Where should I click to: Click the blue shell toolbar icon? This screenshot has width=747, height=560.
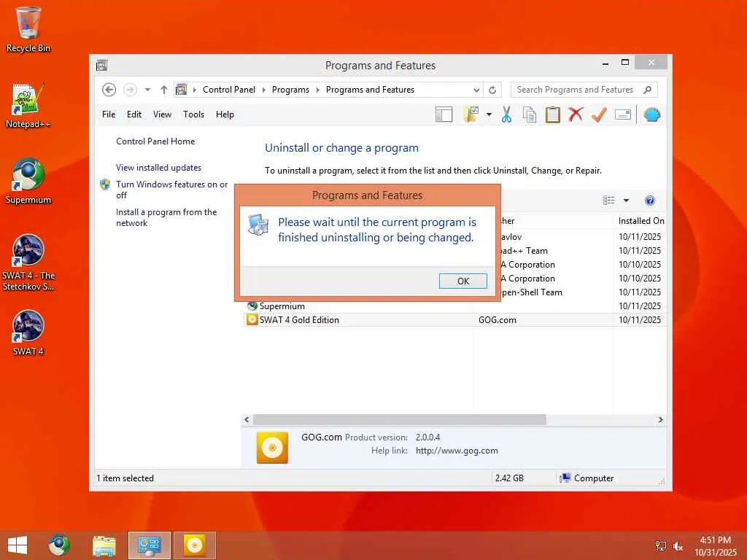(x=651, y=114)
